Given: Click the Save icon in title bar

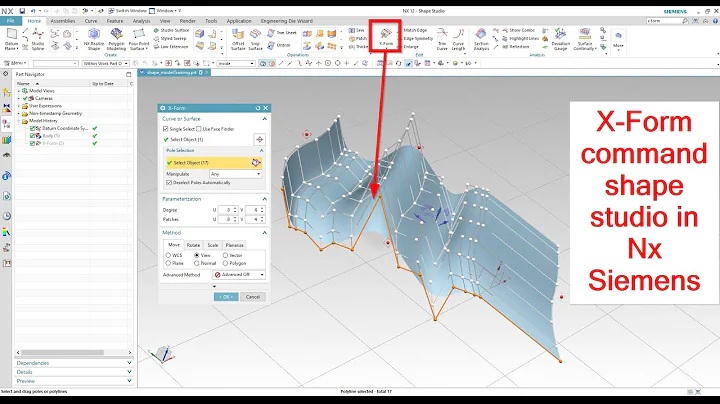Looking at the screenshot, I should [22, 11].
